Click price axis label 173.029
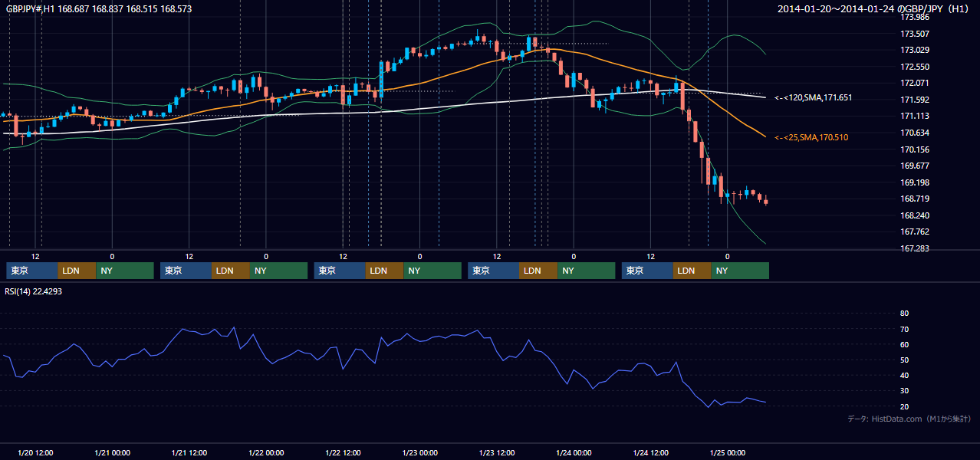980x460 pixels. coord(915,50)
